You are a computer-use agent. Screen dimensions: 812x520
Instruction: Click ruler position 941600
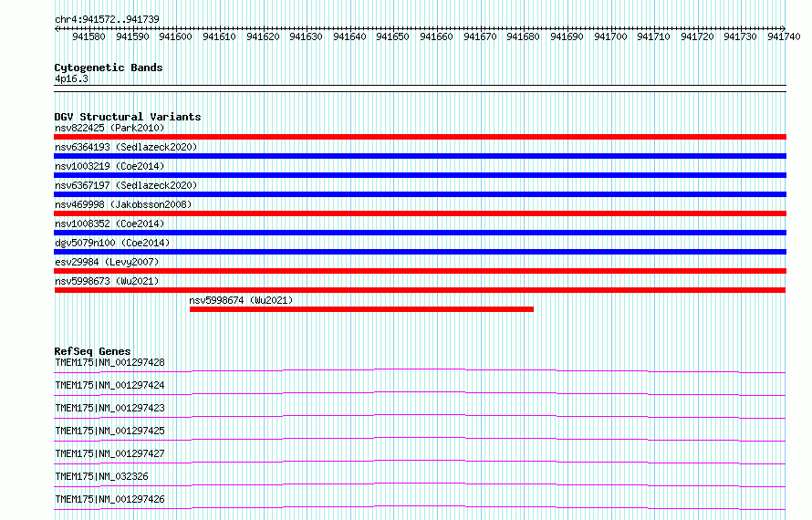(x=175, y=36)
